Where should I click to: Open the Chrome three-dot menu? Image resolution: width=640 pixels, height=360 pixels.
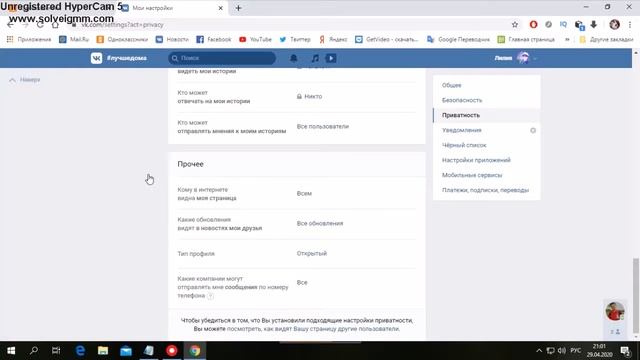click(630, 24)
